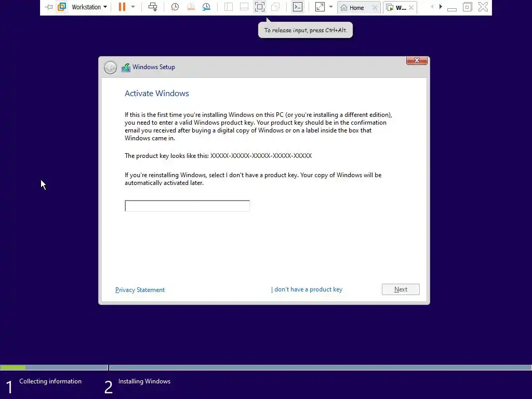
Task: Expand the power options dropdown arrow
Action: pos(133,7)
